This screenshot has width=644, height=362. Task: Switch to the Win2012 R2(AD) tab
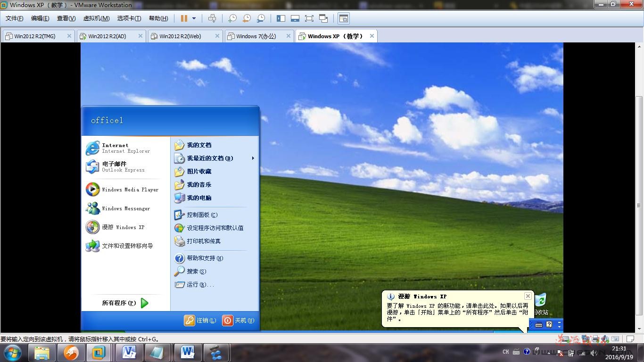(x=111, y=36)
